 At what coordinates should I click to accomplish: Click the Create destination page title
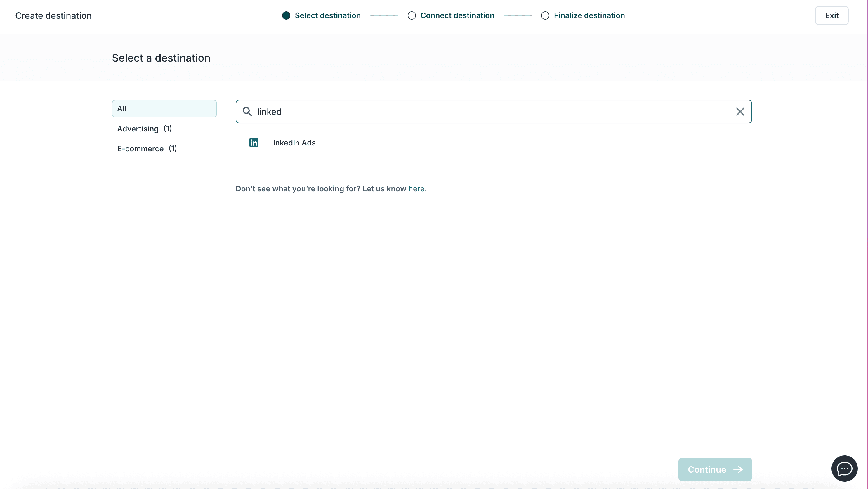coord(53,15)
